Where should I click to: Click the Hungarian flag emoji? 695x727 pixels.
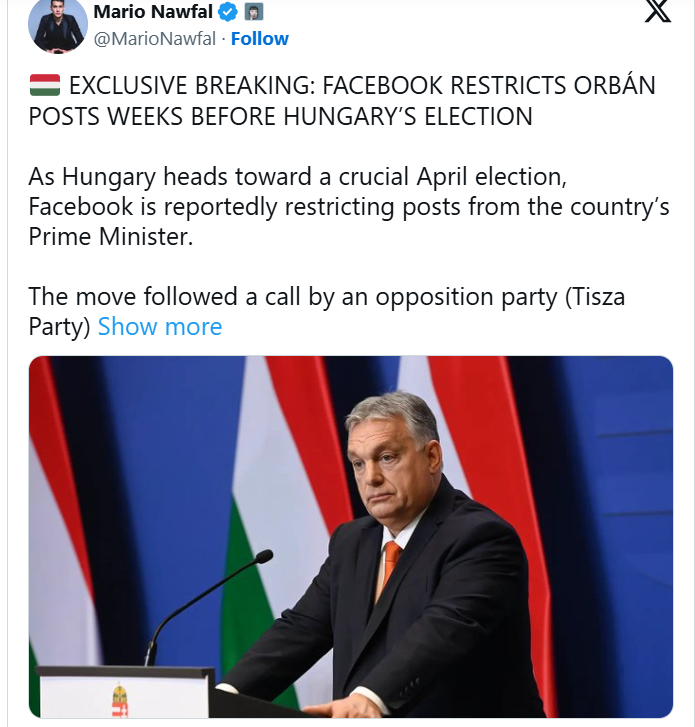click(x=44, y=86)
